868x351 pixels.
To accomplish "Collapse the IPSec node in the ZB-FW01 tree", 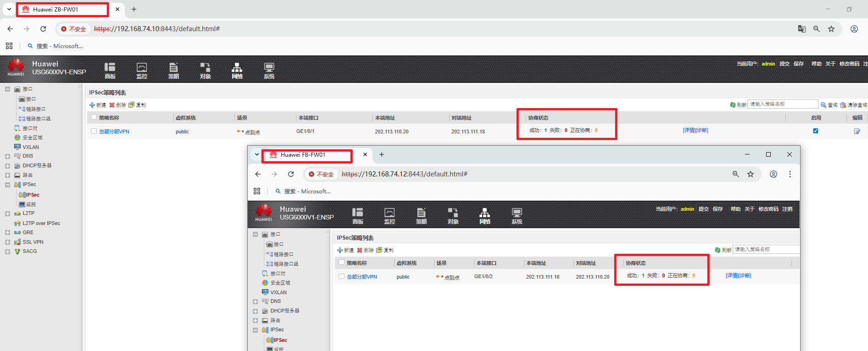I will (7, 185).
